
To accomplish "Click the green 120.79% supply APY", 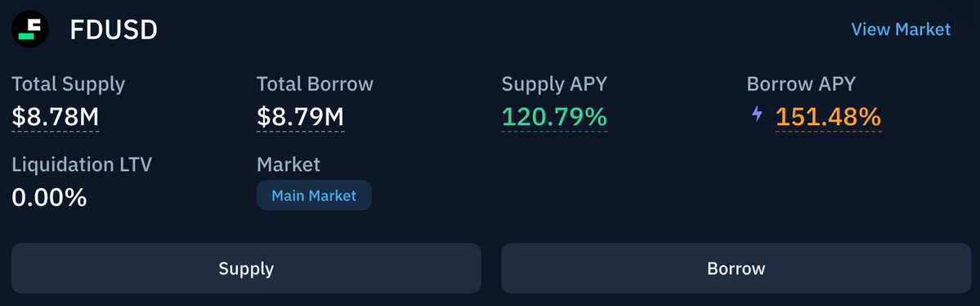I will point(554,117).
